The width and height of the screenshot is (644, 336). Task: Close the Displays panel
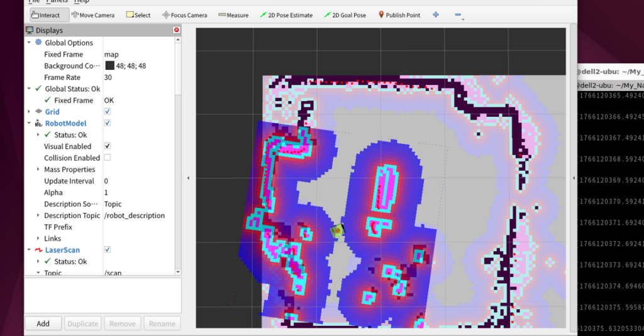click(176, 30)
